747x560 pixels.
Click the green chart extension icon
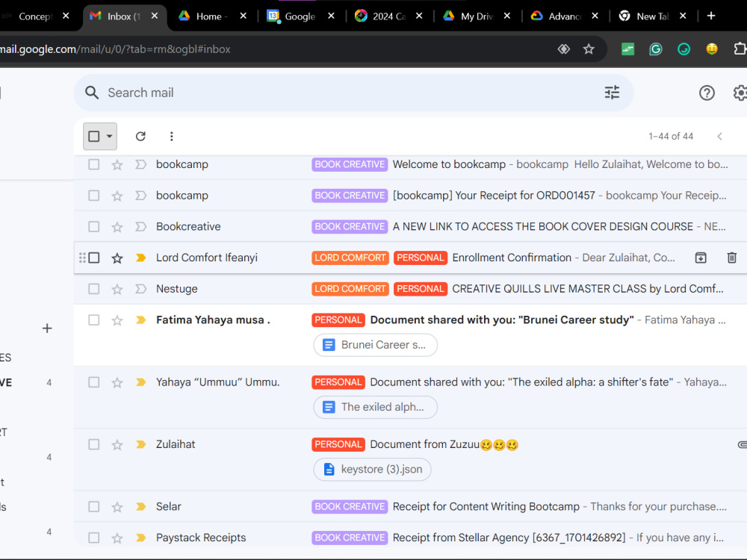click(628, 49)
